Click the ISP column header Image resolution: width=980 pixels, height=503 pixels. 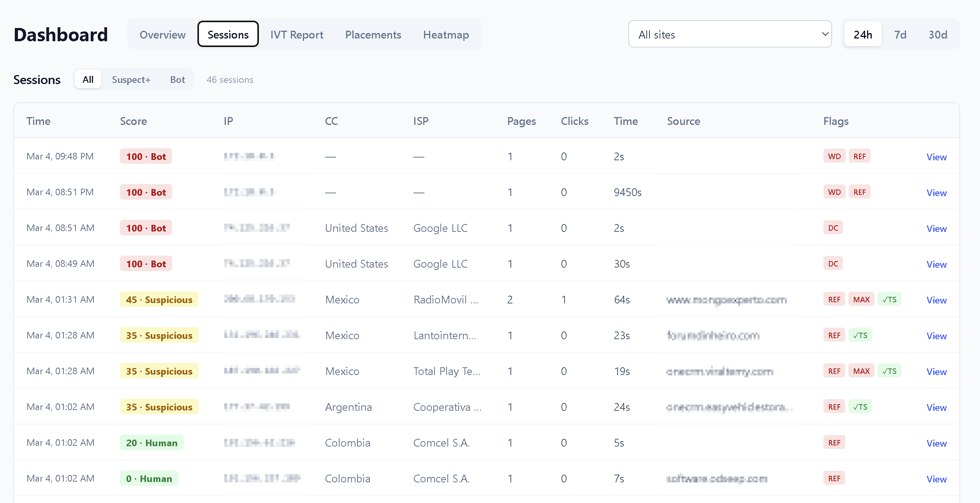click(x=421, y=121)
